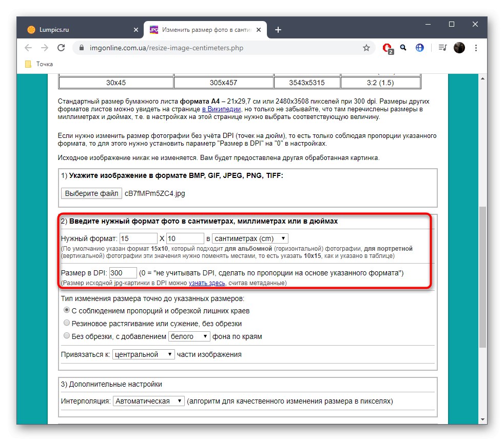Open the units dropdown showing сантиметрах (cm)
The image size is (504, 441).
250,238
